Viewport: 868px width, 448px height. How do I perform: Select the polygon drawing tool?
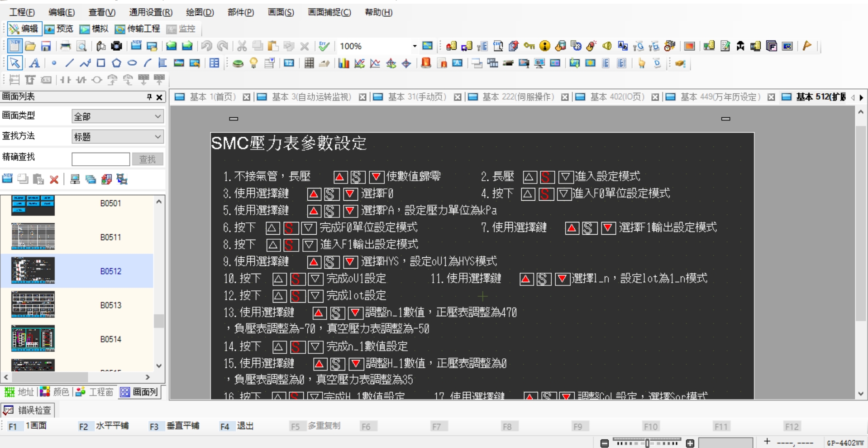pos(116,63)
